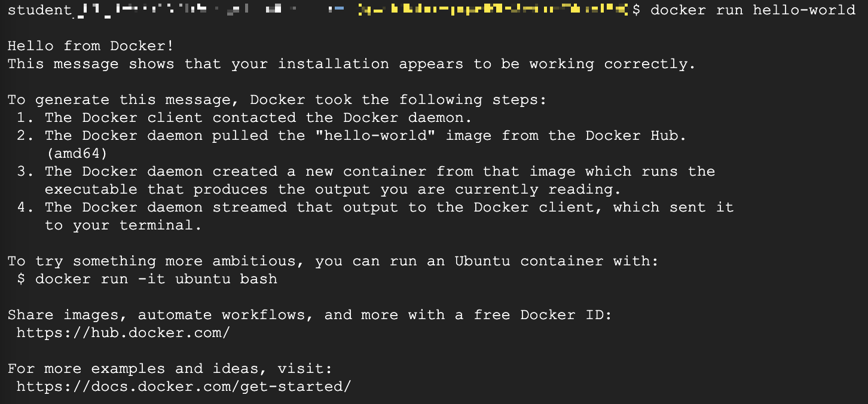Click the 'To generate this message' line
The image size is (868, 404).
pos(277,100)
